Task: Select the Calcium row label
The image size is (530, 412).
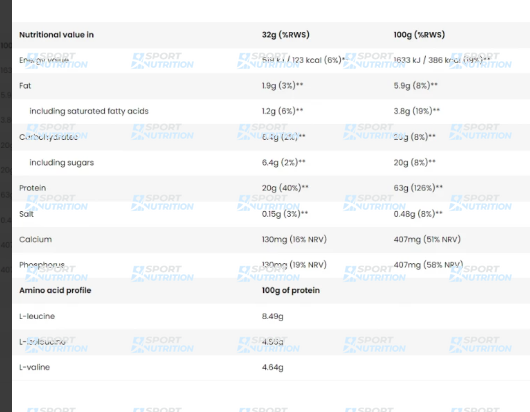Action: pos(35,240)
